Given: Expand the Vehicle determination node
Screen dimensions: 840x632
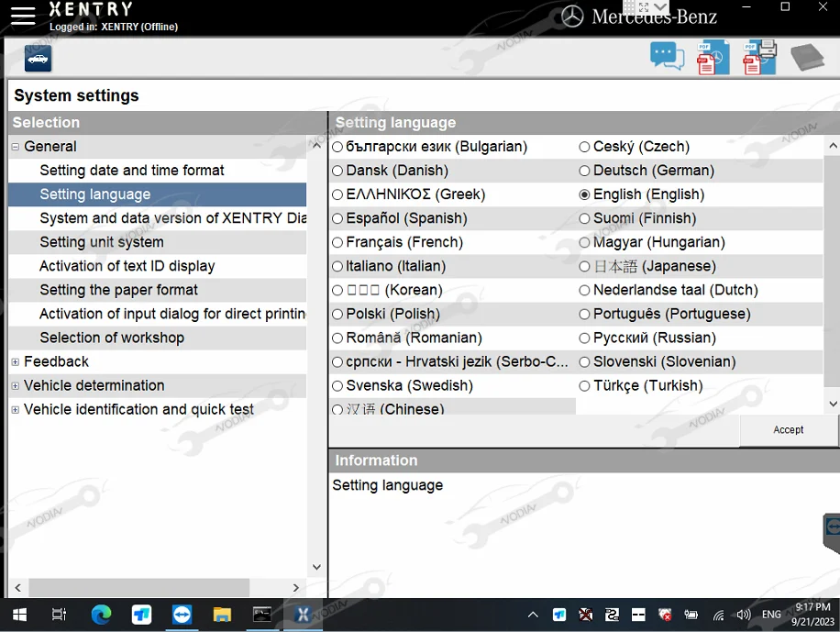Looking at the screenshot, I should 16,385.
